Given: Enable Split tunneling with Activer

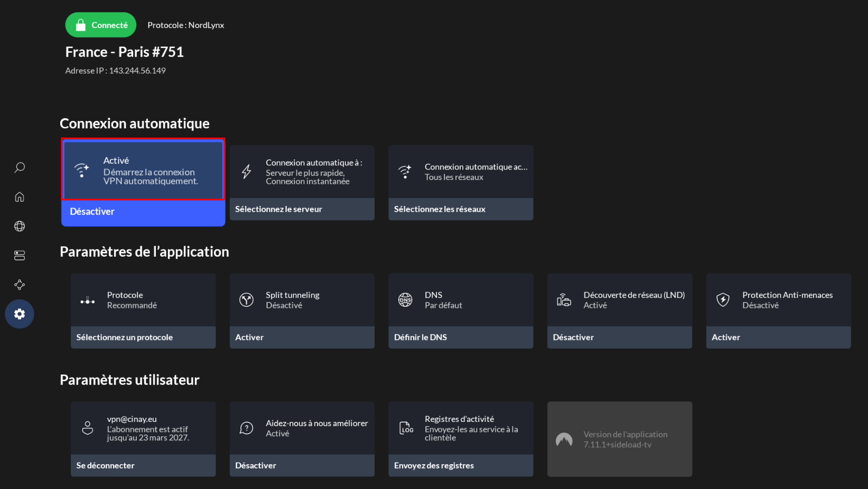Looking at the screenshot, I should tap(302, 337).
